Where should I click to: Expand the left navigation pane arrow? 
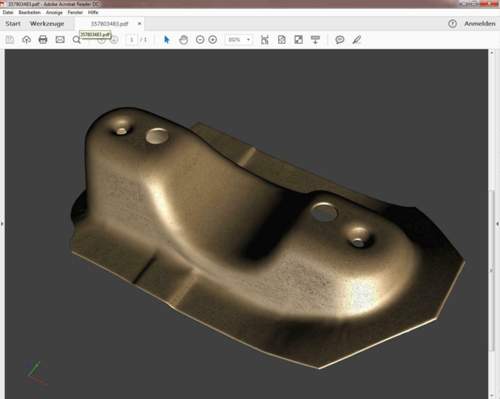point(2,224)
